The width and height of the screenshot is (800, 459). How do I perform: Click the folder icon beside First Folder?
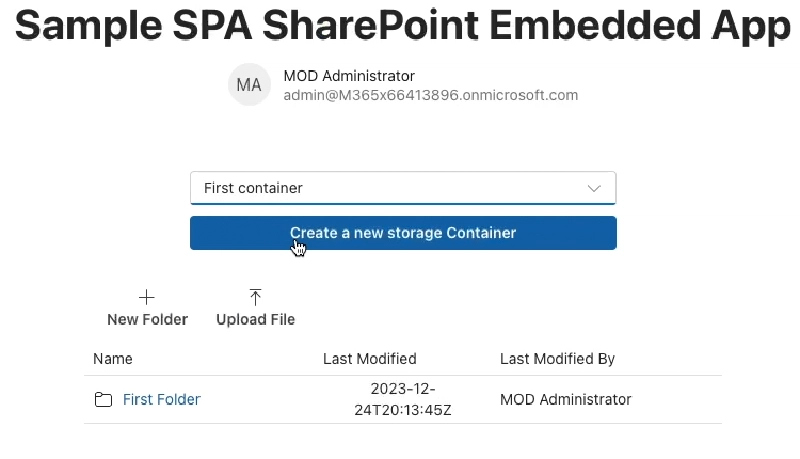coord(103,400)
